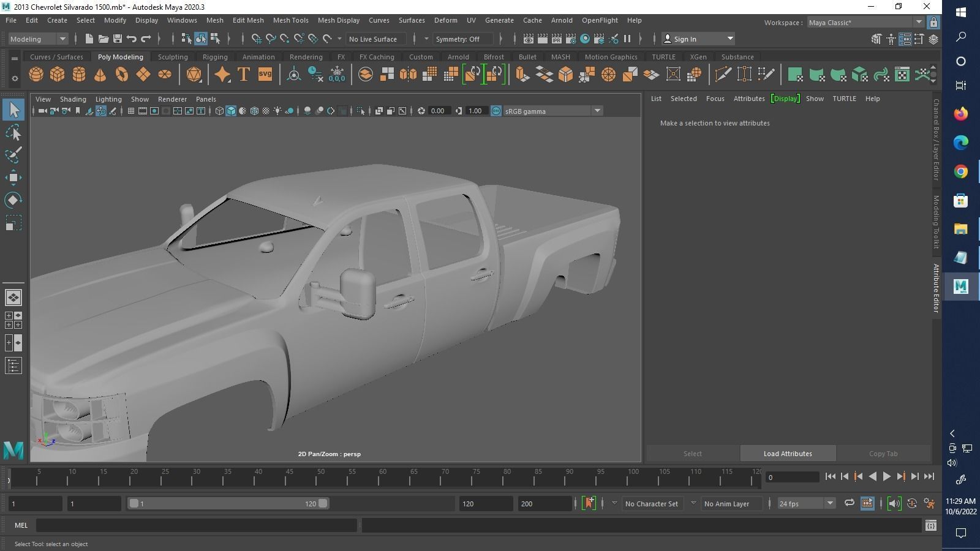
Task: Open the 24 fps frame rate dropdown
Action: (x=806, y=503)
